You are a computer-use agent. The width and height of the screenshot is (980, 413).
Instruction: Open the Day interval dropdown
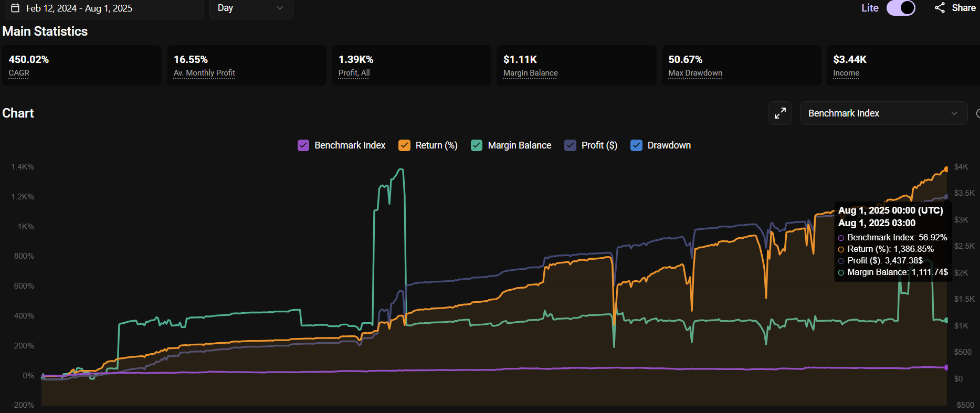point(251,8)
